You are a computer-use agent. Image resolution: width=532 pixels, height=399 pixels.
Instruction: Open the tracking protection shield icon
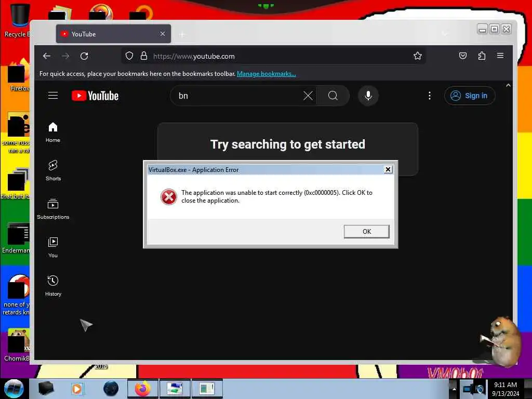129,56
